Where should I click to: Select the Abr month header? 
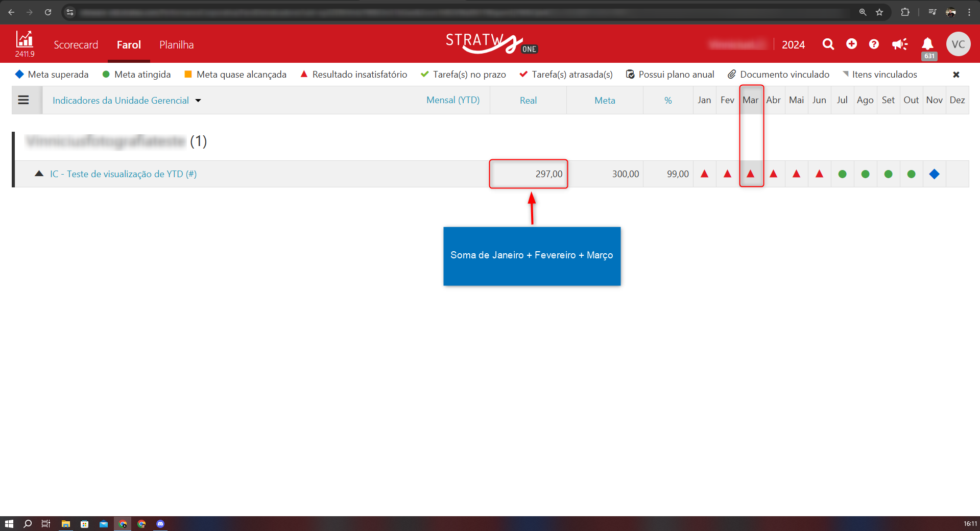click(773, 100)
